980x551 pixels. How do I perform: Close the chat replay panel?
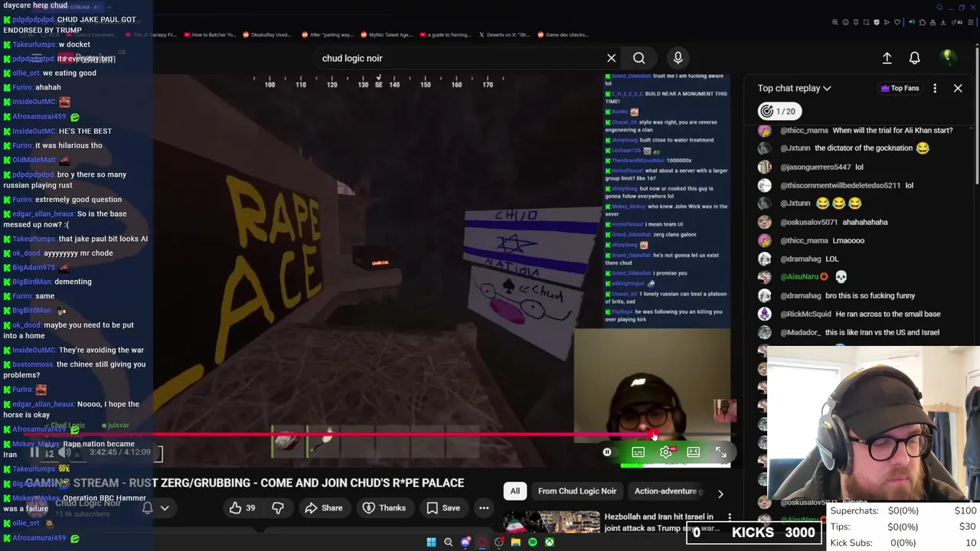point(958,88)
